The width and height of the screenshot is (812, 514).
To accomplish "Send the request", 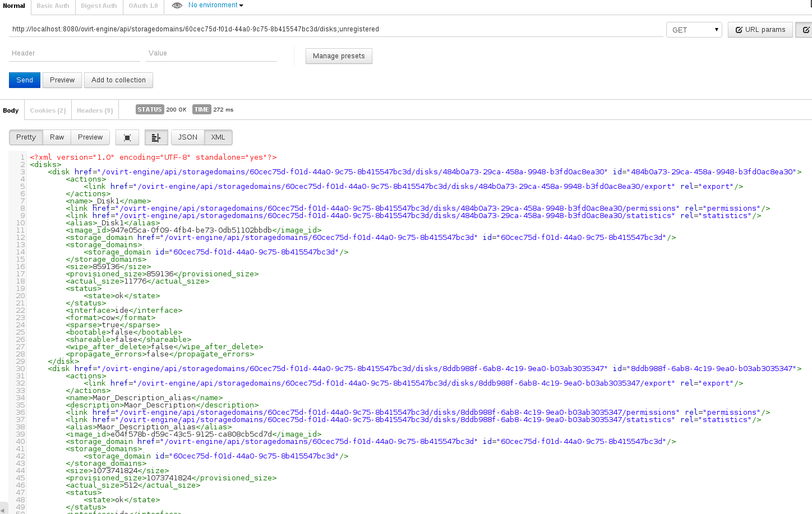I will (25, 80).
